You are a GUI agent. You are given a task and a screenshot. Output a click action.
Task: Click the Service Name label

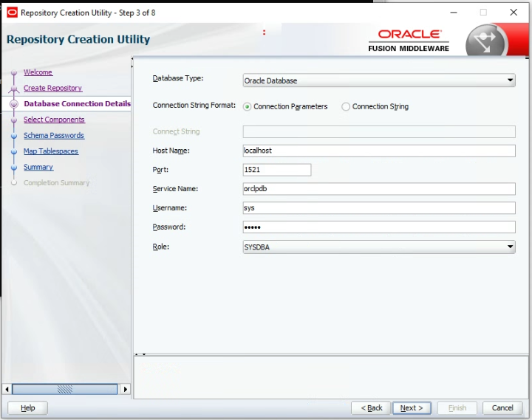[175, 189]
